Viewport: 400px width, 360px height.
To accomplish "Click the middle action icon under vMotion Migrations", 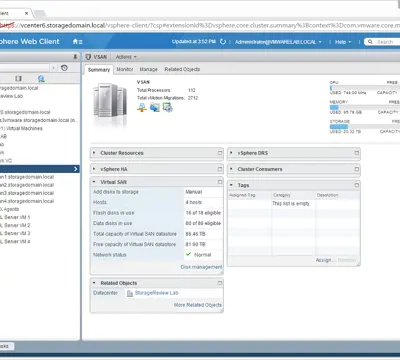I will tap(155, 108).
